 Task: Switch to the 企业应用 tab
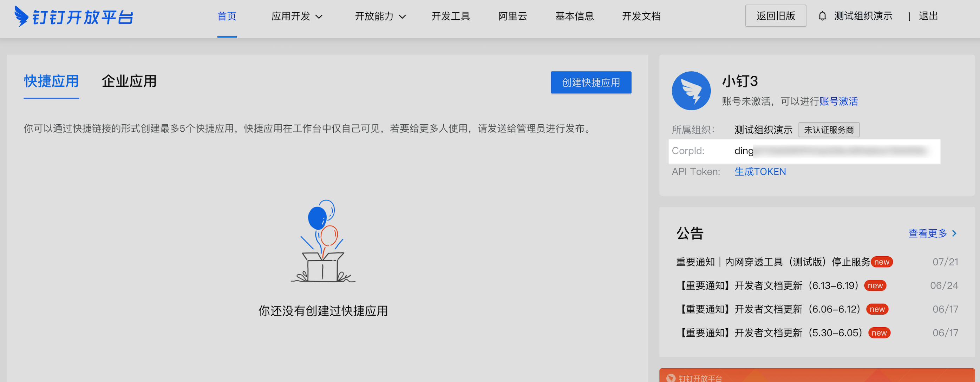[129, 81]
